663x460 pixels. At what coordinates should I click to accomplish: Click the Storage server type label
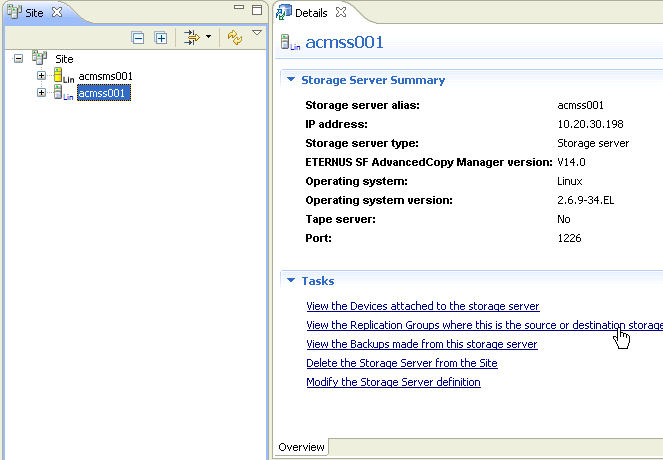pyautogui.click(x=362, y=144)
